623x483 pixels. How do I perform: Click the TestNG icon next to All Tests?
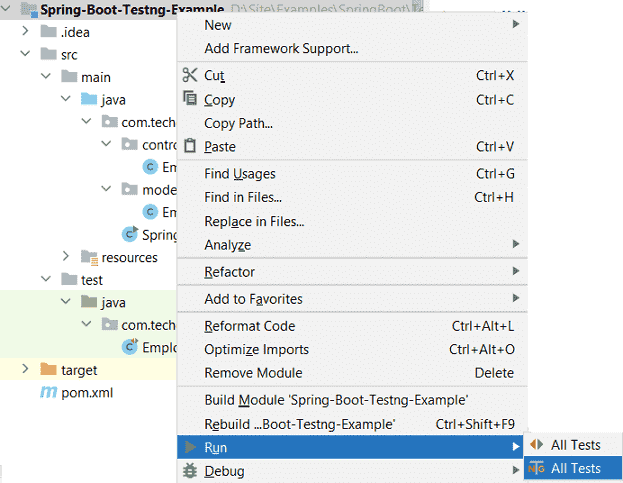coord(536,468)
